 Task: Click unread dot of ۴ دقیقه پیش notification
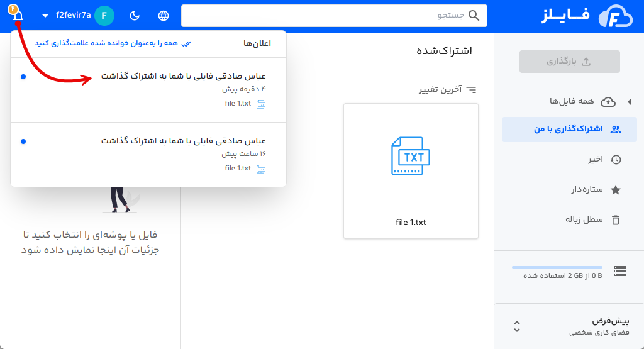point(23,77)
